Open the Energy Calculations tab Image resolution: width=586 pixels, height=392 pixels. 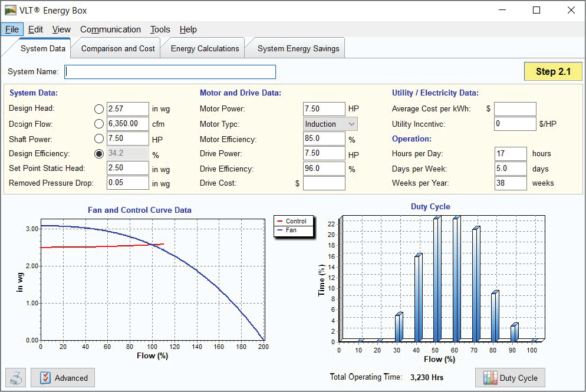coord(205,49)
